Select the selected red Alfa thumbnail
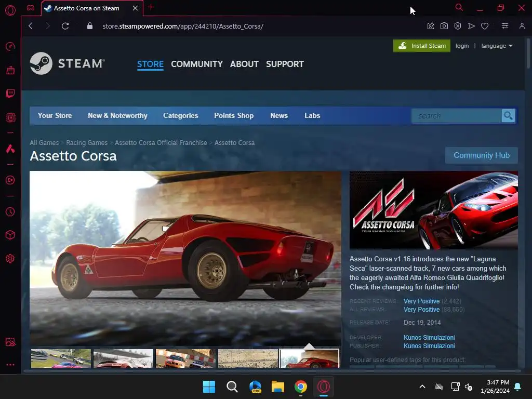This screenshot has height=399, width=532. (x=309, y=358)
